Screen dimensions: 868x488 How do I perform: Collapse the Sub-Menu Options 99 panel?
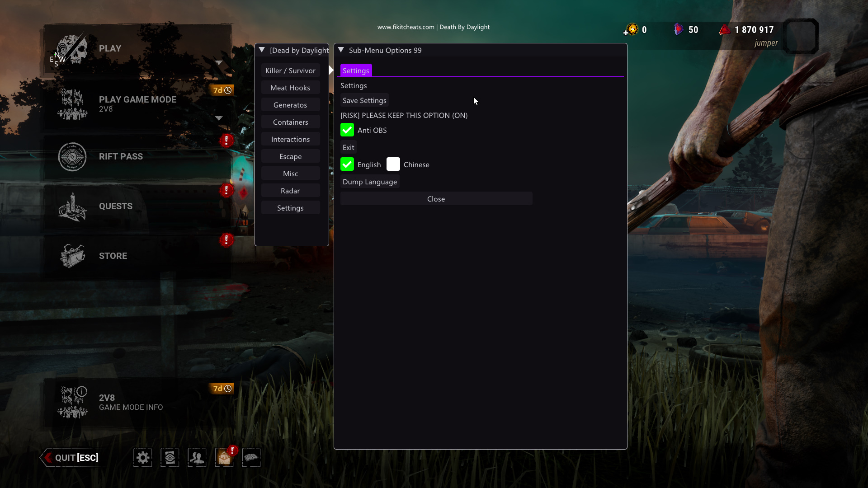(341, 50)
